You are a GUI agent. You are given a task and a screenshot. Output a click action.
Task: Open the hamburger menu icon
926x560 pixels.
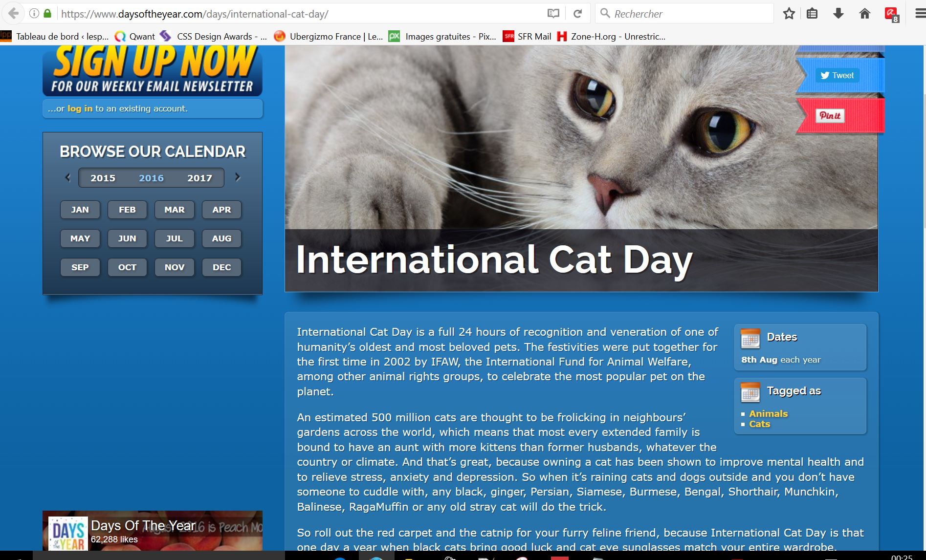(x=920, y=14)
